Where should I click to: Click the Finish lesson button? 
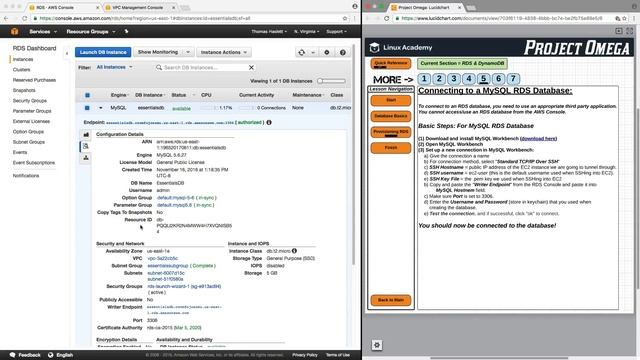[x=391, y=148]
